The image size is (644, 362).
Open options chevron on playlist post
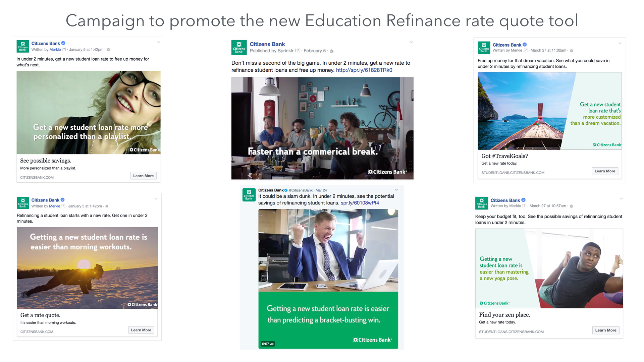[x=159, y=42]
